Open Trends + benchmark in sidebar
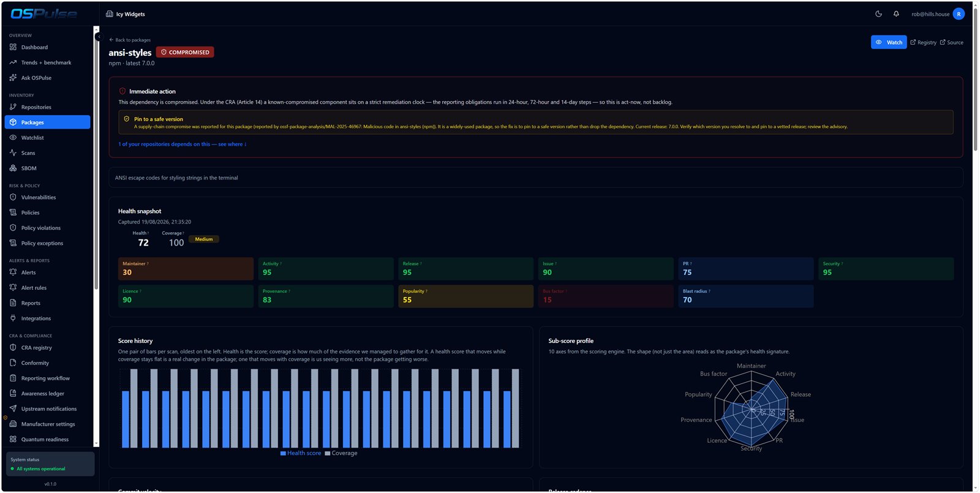Image resolution: width=980 pixels, height=493 pixels. coord(46,62)
